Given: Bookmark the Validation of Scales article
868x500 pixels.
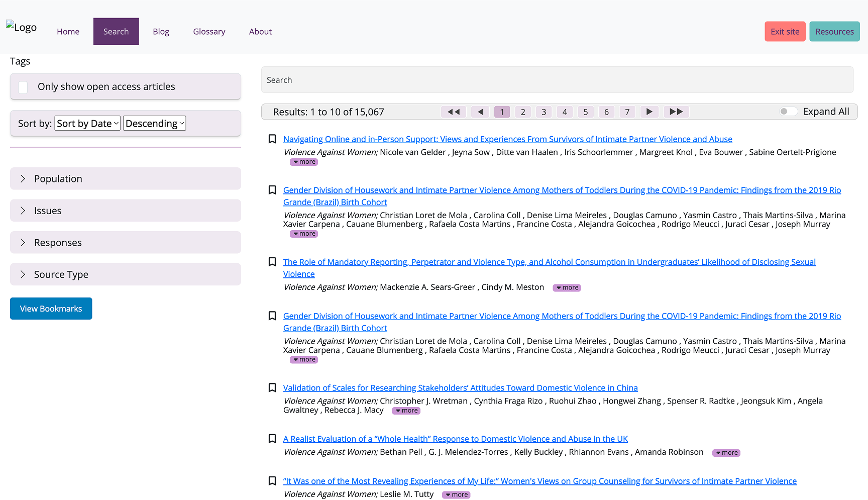Looking at the screenshot, I should [x=272, y=387].
